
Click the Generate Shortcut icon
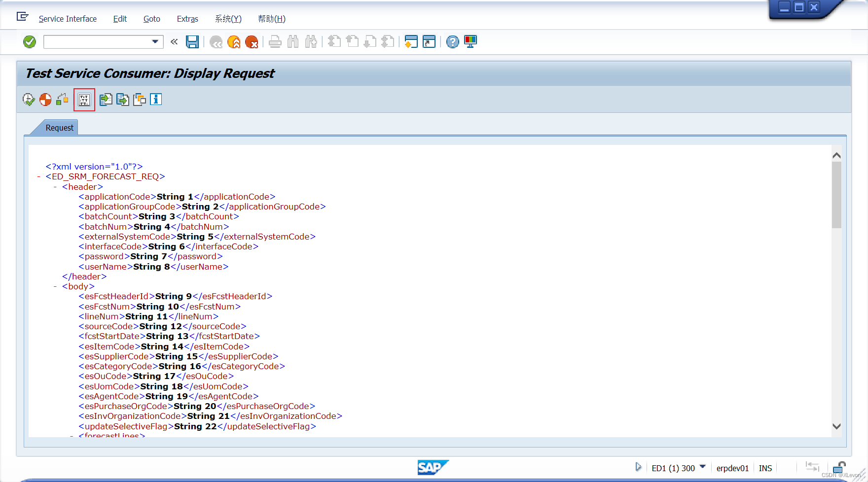pyautogui.click(x=429, y=42)
